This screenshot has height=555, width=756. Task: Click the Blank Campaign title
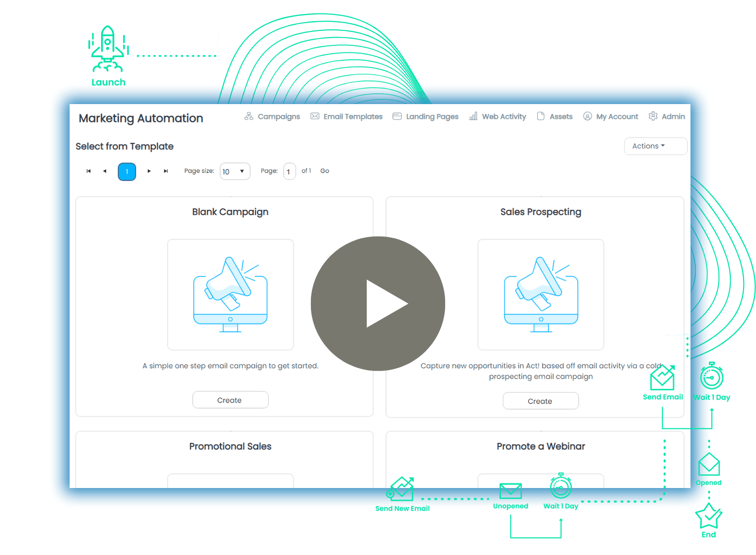[231, 212]
